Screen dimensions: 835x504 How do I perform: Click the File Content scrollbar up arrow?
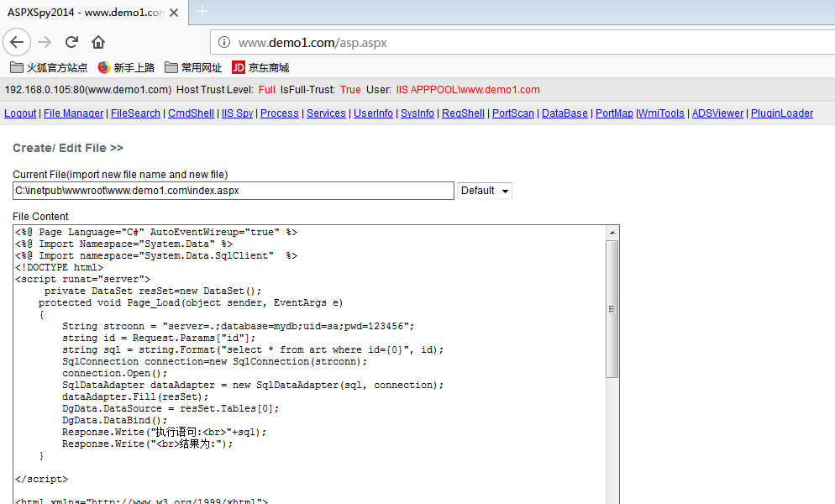click(612, 233)
